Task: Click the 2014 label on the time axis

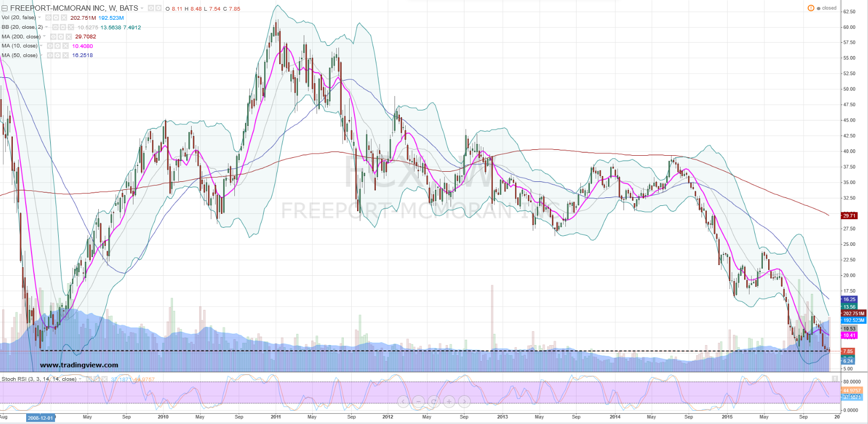Action: 615,417
